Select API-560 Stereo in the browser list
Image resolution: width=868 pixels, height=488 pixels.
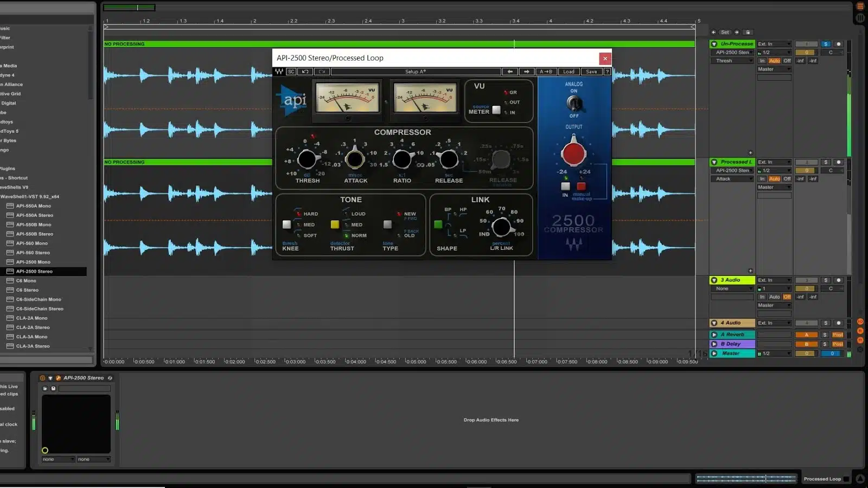click(x=33, y=253)
